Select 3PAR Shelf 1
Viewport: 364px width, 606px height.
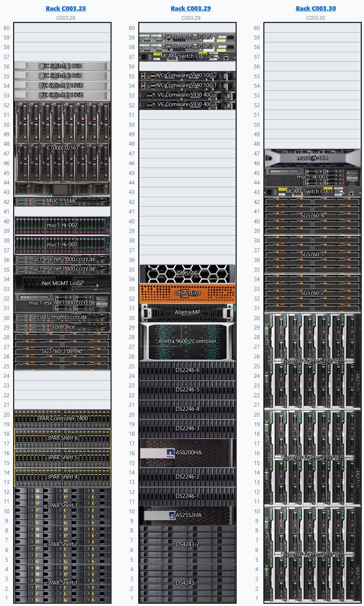pos(62,583)
